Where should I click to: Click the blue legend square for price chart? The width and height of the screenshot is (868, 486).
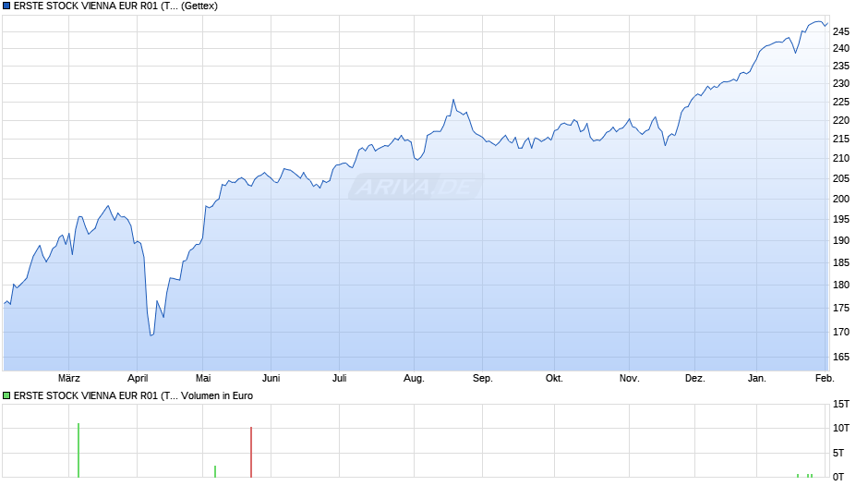(6, 6)
